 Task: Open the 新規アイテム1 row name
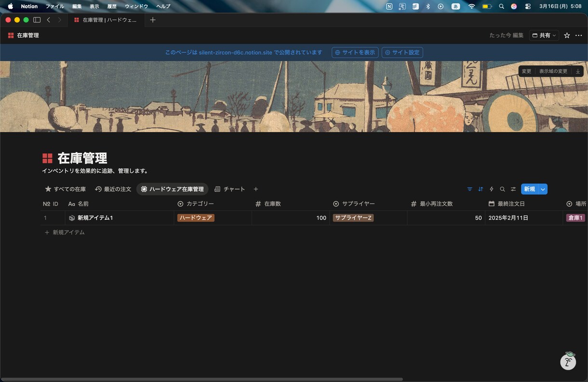click(95, 218)
